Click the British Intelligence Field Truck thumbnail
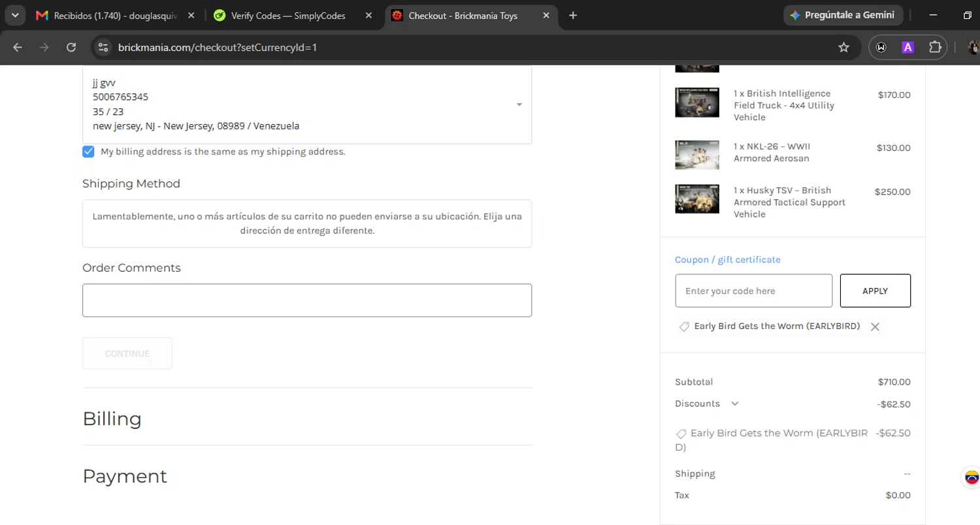980x525 pixels. 697,103
